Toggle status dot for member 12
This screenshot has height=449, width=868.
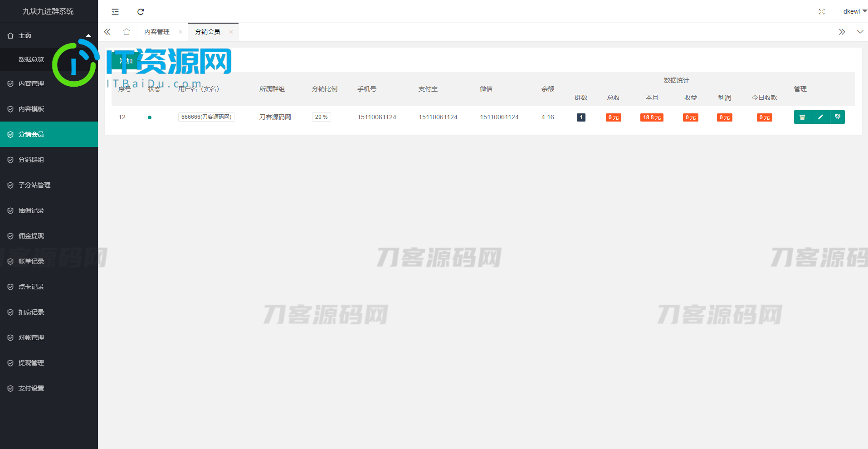pos(150,117)
